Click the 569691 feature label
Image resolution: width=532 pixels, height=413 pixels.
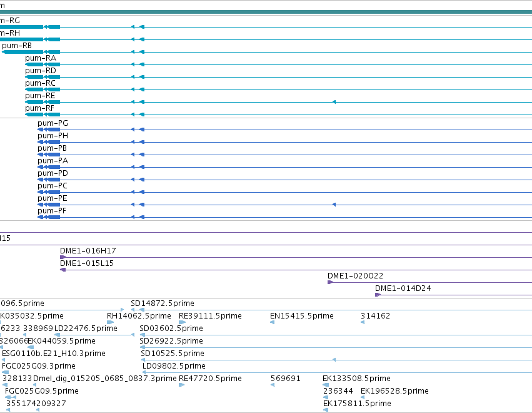click(x=286, y=379)
